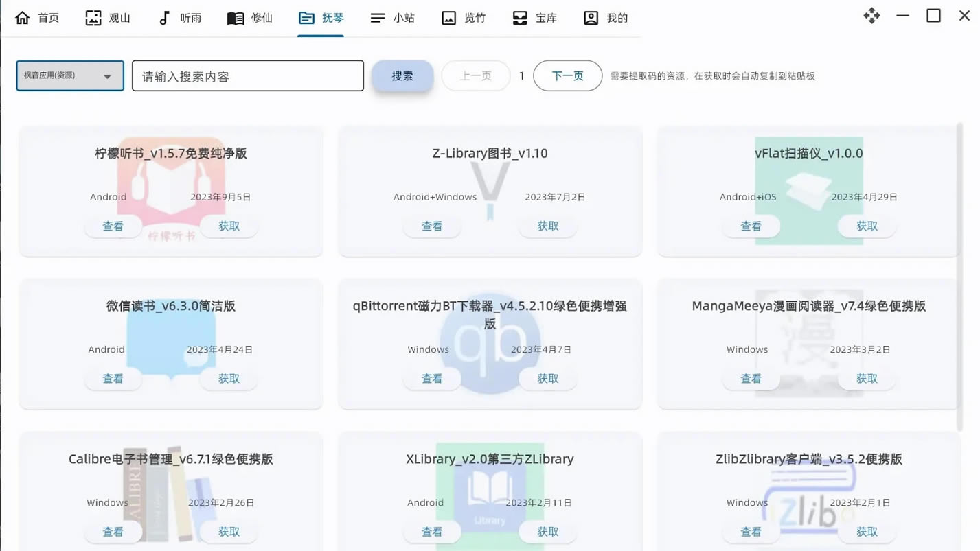The height and width of the screenshot is (551, 980).
Task: Click 查看 for vFlat扫描仪_v1.0.0
Action: coord(751,226)
